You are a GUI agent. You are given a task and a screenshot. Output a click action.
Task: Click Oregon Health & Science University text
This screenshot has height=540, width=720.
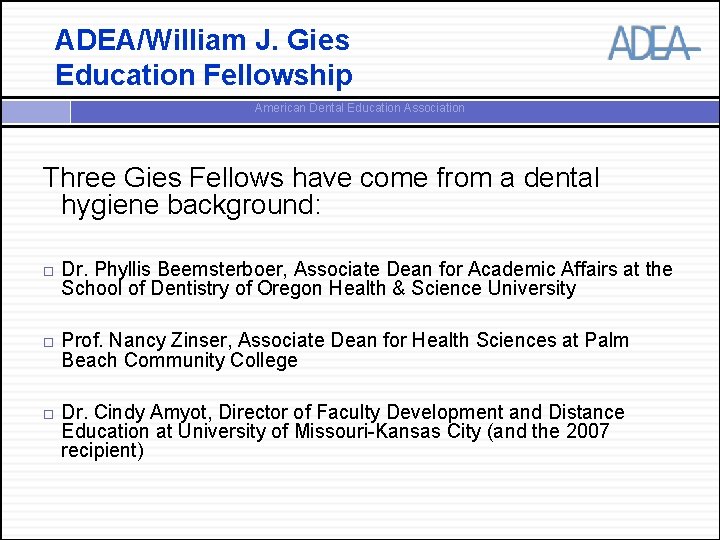(416, 289)
